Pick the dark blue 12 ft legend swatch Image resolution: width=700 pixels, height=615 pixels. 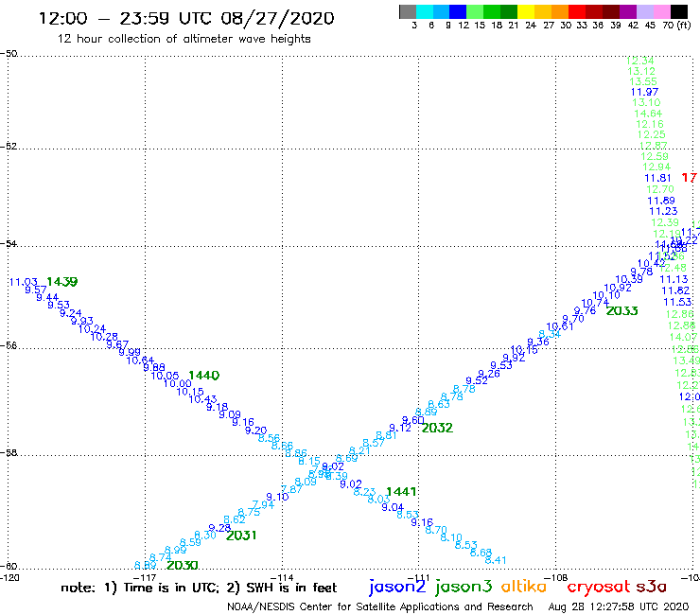pyautogui.click(x=458, y=11)
